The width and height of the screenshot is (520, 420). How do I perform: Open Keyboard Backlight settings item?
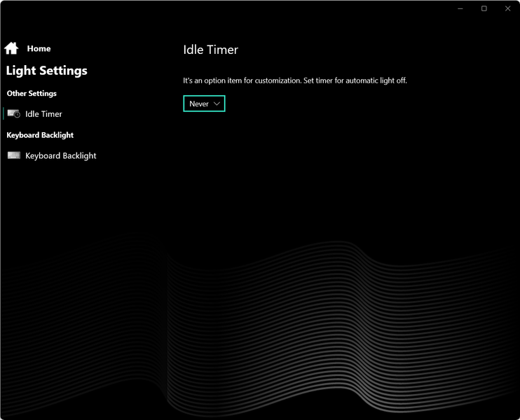click(x=61, y=155)
